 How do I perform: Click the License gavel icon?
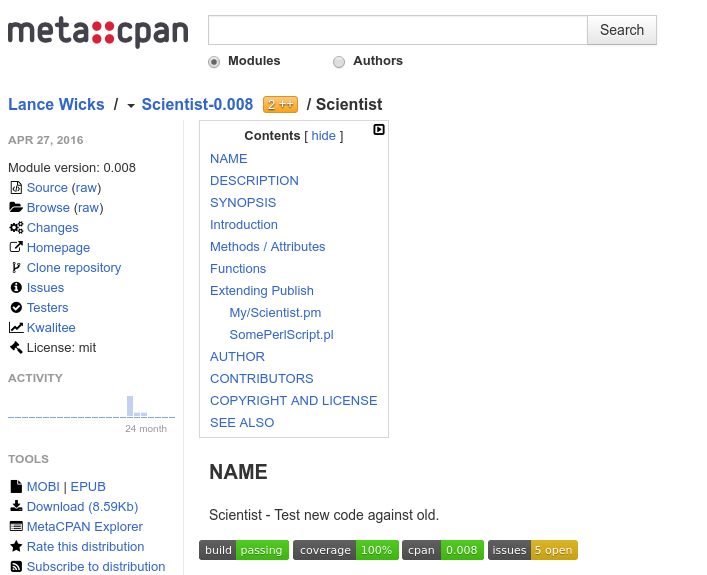[x=16, y=347]
